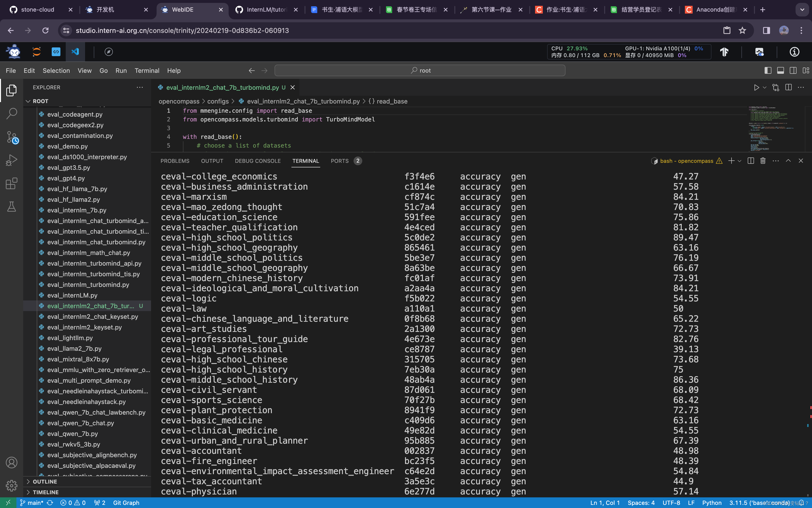812x508 pixels.
Task: Click Spaces: 4 indentation setting
Action: tap(641, 503)
